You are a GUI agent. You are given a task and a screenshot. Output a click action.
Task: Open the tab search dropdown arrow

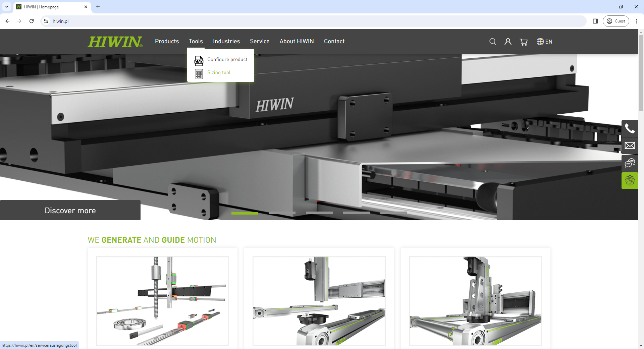pyautogui.click(x=7, y=7)
